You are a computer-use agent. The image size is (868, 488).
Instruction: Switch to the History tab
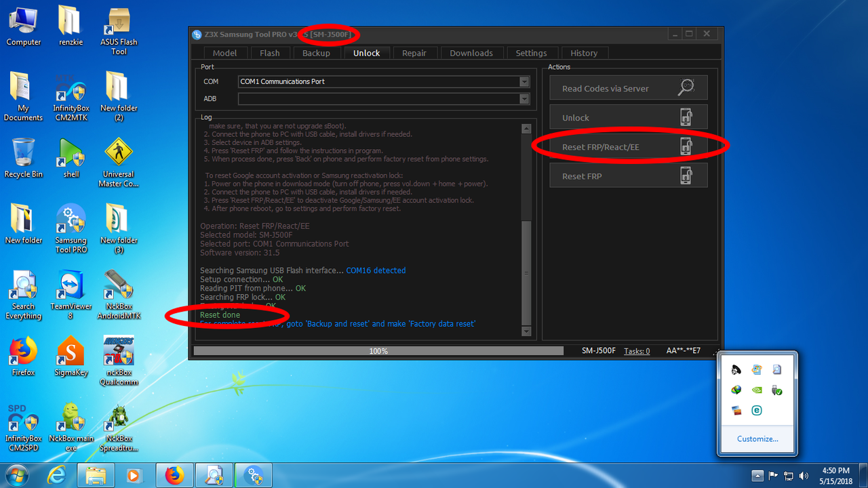point(584,53)
